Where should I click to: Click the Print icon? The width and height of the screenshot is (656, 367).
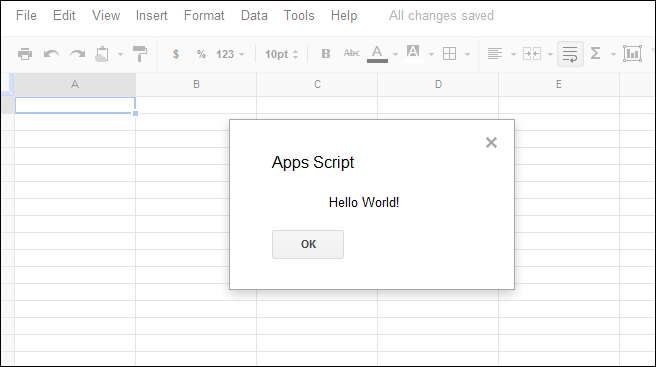[25, 54]
